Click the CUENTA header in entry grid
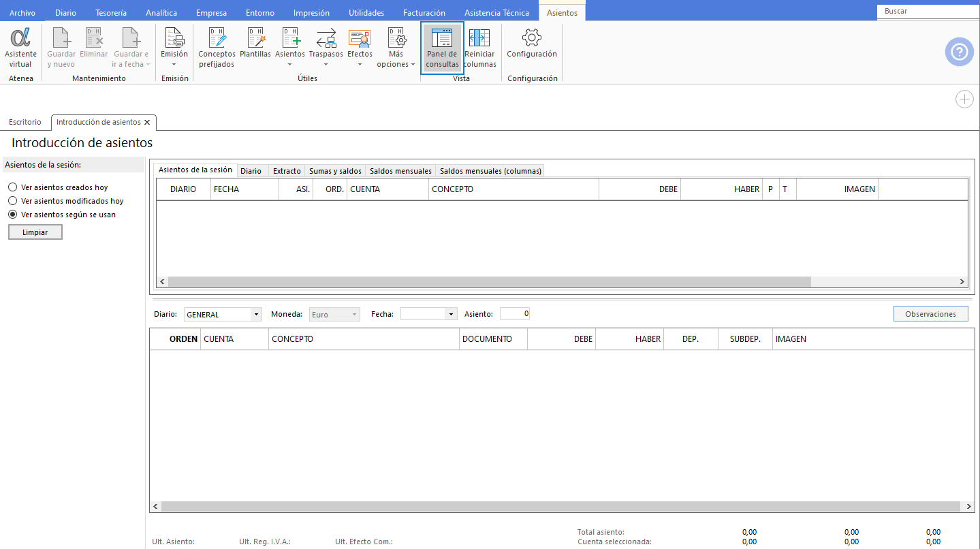This screenshot has width=980, height=549. click(x=234, y=339)
